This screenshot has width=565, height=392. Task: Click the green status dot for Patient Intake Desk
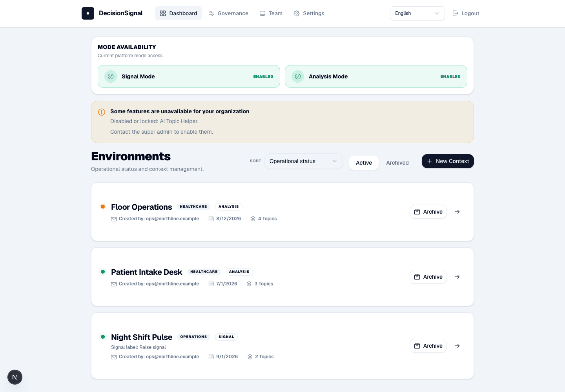[103, 272]
